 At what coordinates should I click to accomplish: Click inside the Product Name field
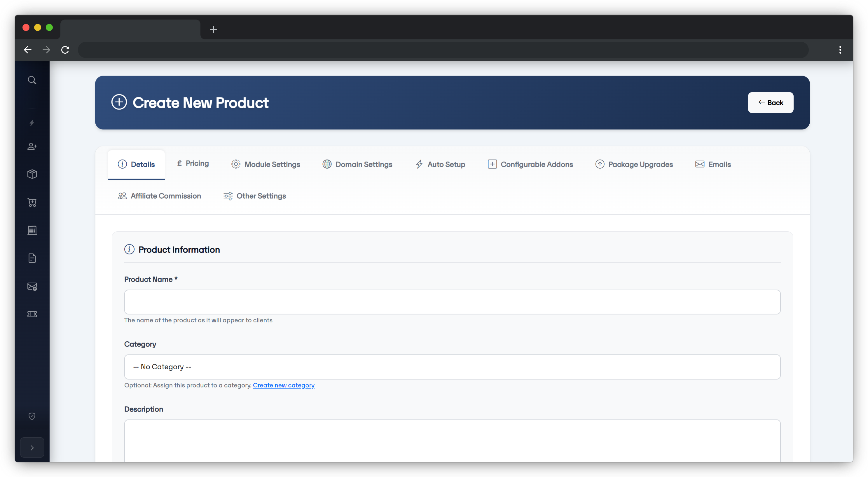pyautogui.click(x=452, y=302)
